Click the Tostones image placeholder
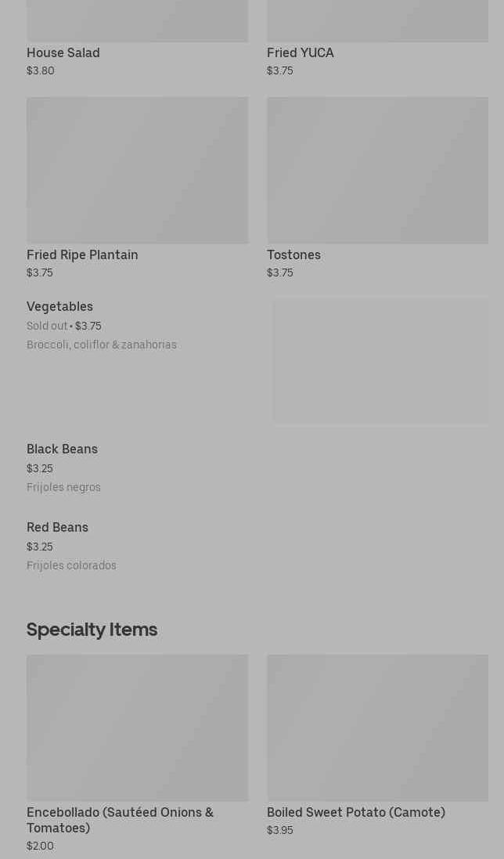Screen dimensions: 504x859 point(377,170)
